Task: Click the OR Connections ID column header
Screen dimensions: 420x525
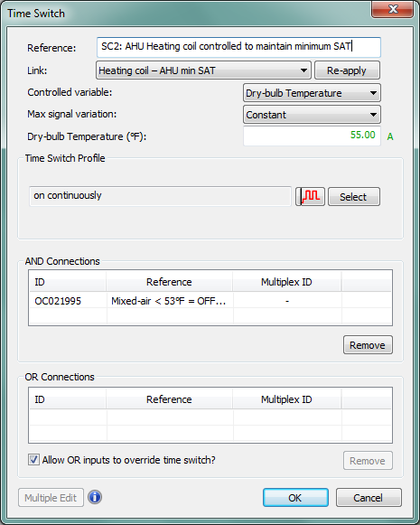Action: 68,399
